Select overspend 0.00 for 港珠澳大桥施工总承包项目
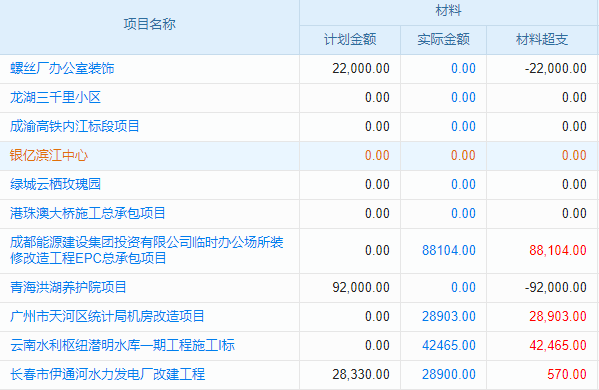Viewport: 599px width, 390px height. (574, 213)
